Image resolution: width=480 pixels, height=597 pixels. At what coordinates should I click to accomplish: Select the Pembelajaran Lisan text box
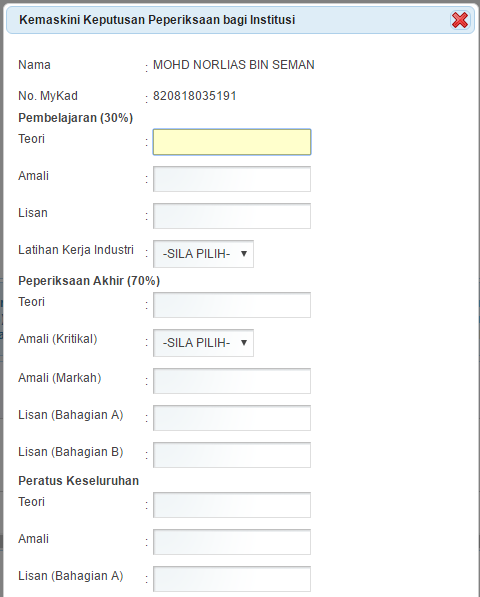click(232, 216)
